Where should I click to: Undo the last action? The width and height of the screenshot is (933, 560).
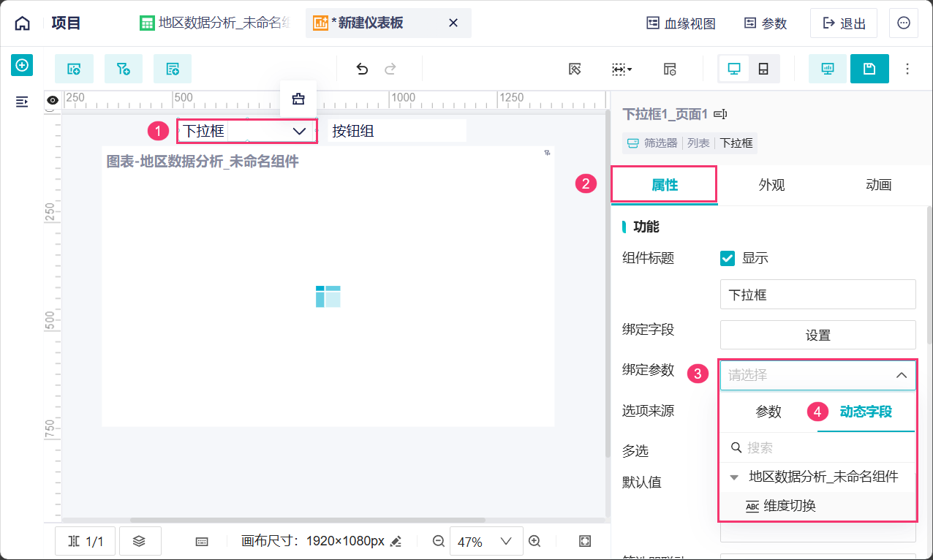coord(362,69)
